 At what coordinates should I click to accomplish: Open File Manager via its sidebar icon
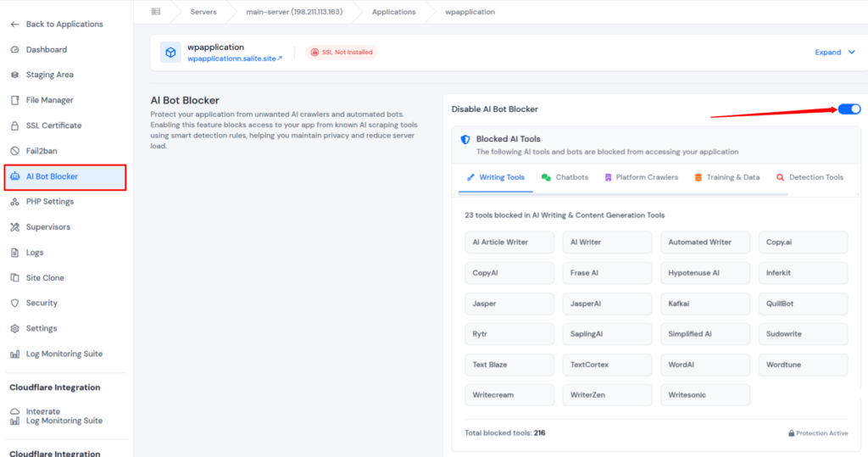(15, 100)
